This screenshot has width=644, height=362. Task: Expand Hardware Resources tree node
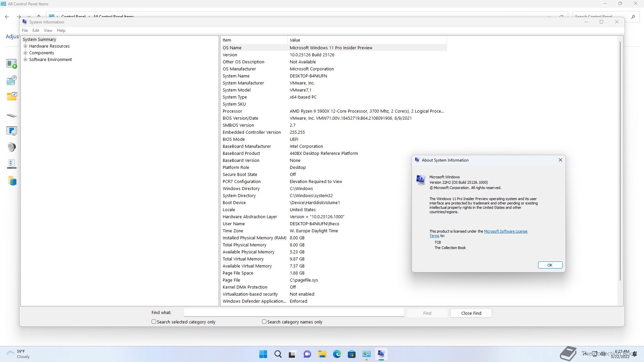coord(25,46)
